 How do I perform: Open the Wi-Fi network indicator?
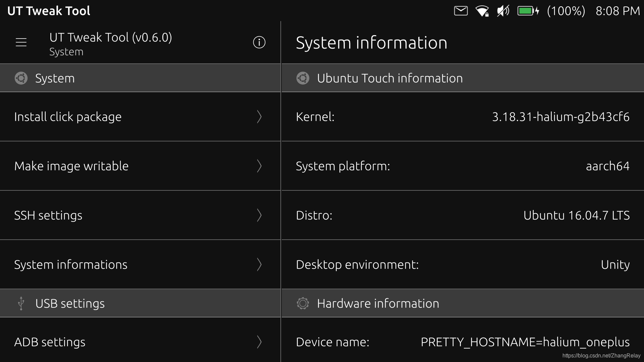point(482,11)
